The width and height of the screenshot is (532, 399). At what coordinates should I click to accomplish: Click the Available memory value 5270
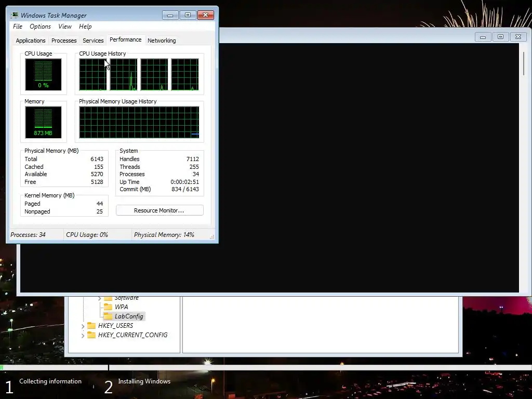tap(97, 174)
